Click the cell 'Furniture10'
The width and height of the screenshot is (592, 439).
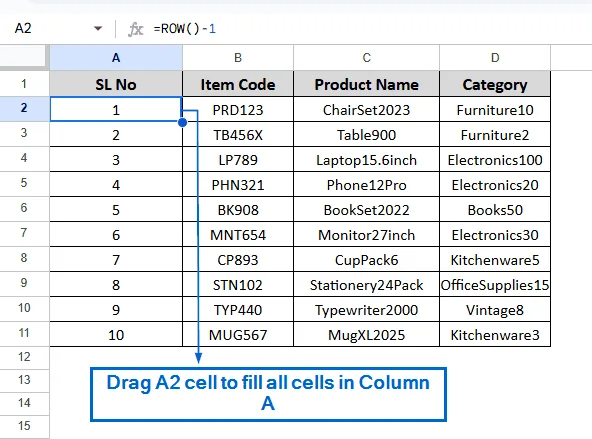[x=495, y=109]
